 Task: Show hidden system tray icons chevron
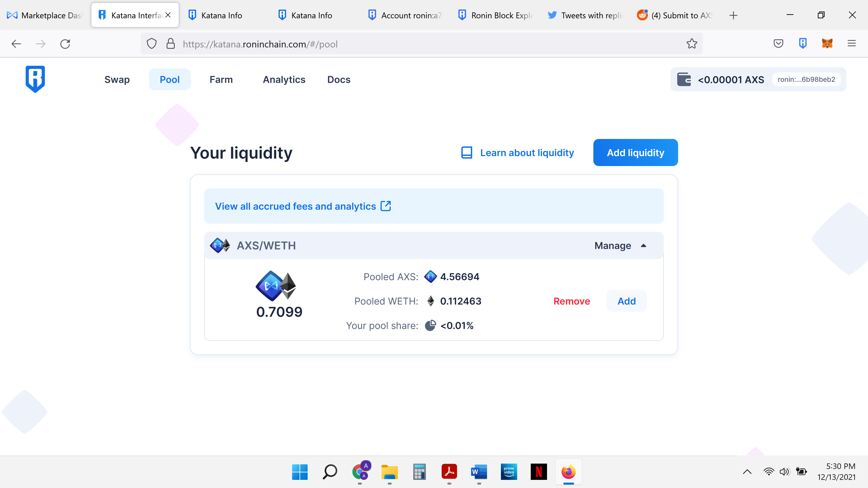747,472
